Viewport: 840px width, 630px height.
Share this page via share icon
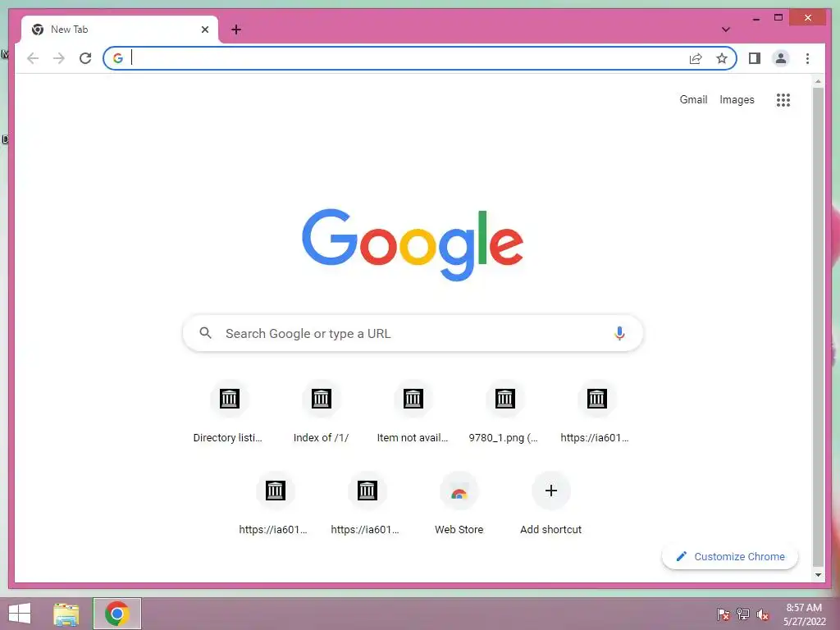(x=696, y=58)
